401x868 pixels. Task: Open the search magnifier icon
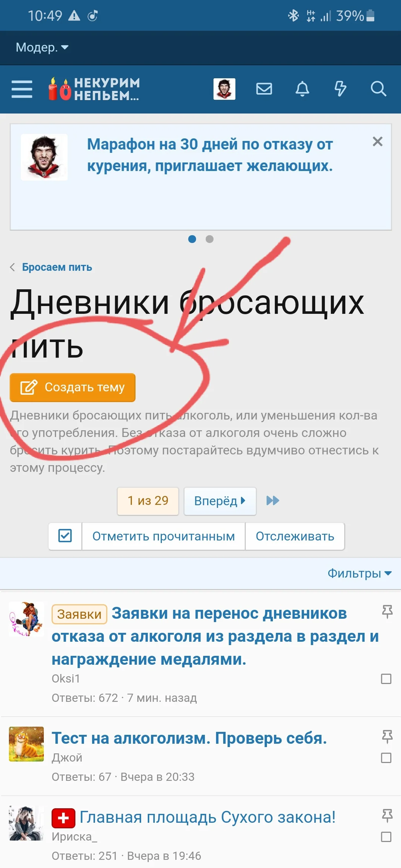click(378, 89)
